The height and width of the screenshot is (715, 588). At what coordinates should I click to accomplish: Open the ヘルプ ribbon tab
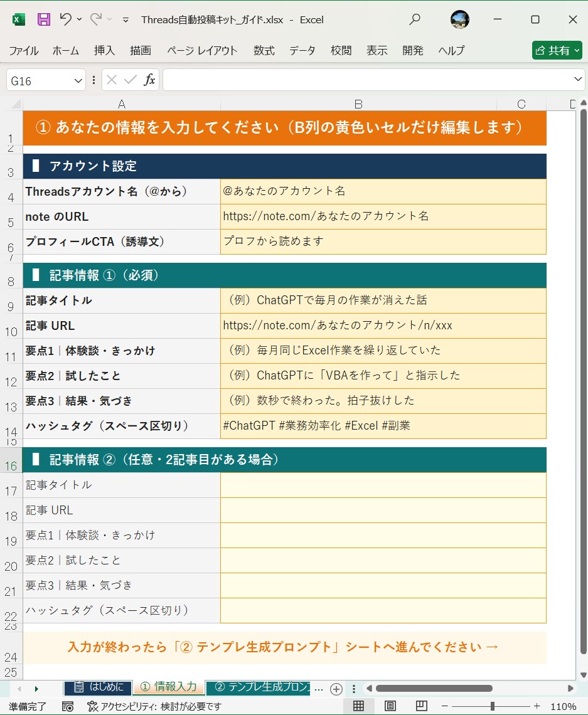click(x=451, y=51)
